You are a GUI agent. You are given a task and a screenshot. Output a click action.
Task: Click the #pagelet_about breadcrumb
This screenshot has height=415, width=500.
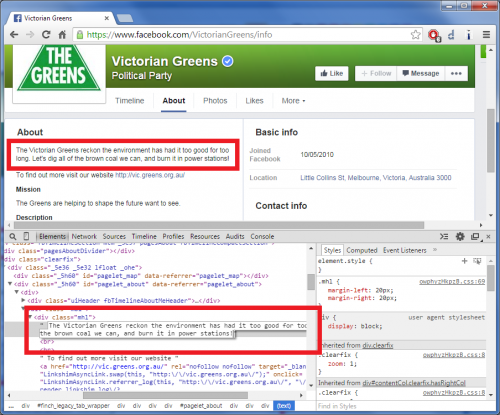tap(201, 406)
